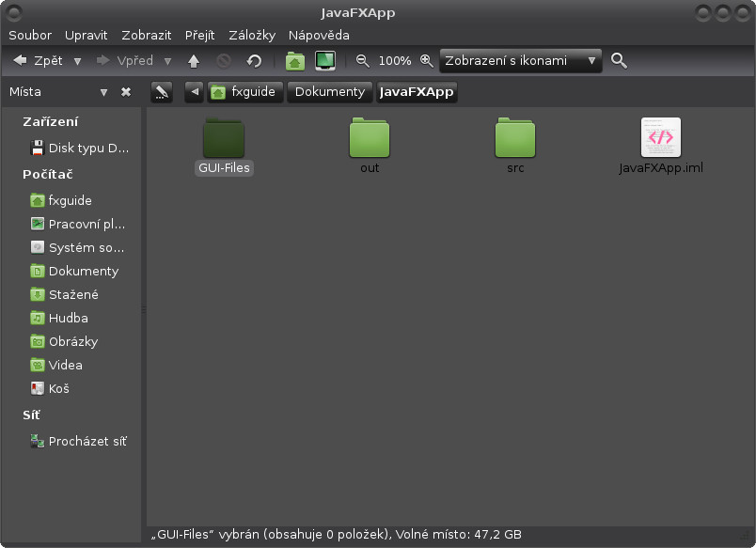Open the Přejít menu

199,35
